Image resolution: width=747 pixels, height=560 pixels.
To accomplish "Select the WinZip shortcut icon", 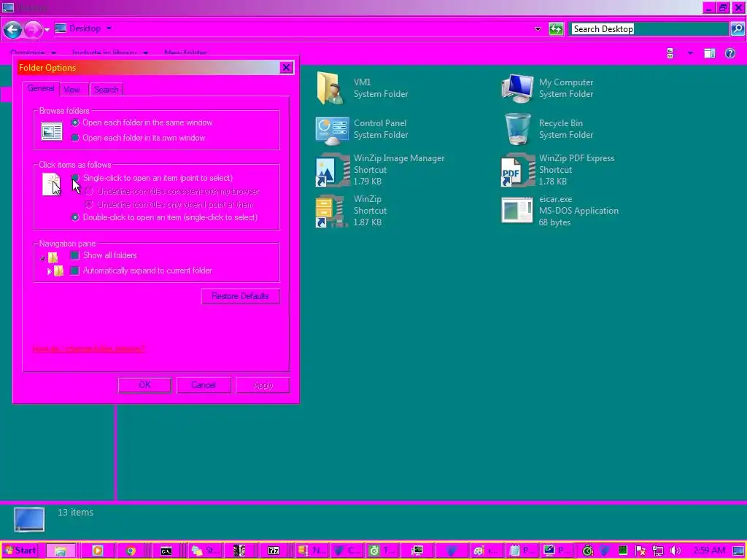I will pos(330,211).
